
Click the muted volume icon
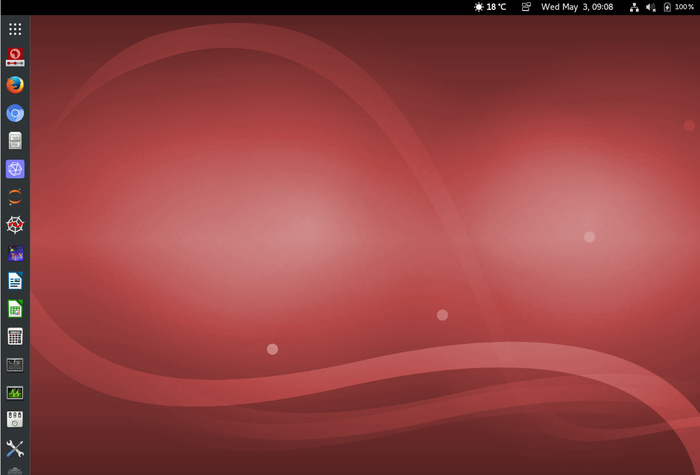(x=650, y=7)
